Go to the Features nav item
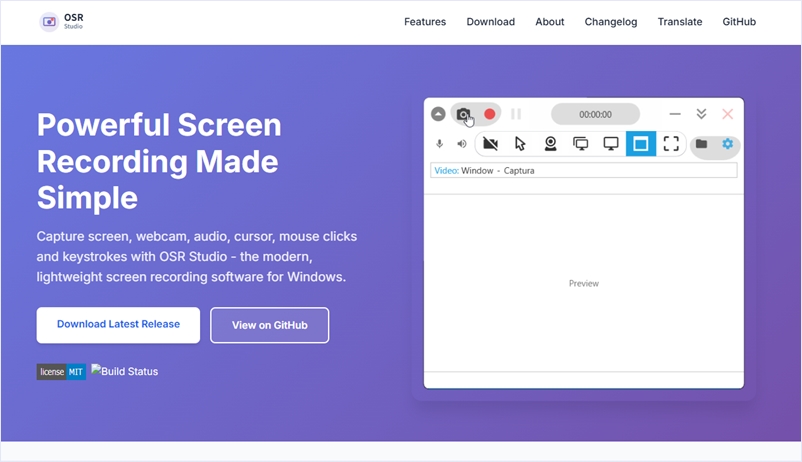 point(425,22)
